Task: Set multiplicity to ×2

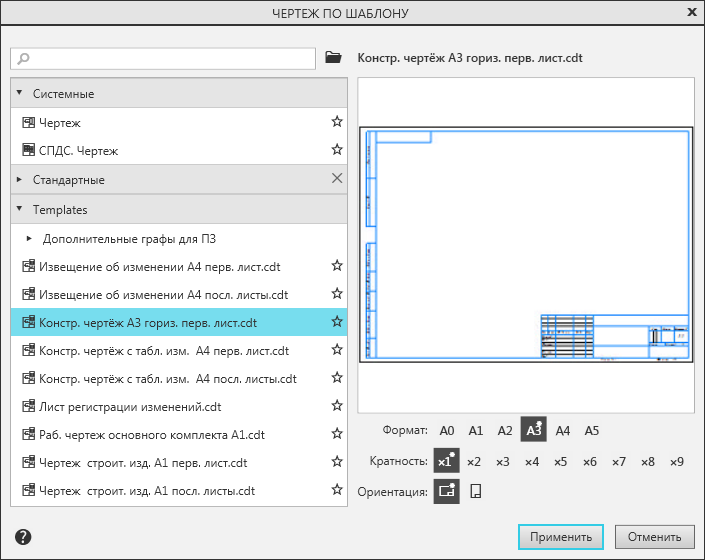Action: (x=474, y=461)
